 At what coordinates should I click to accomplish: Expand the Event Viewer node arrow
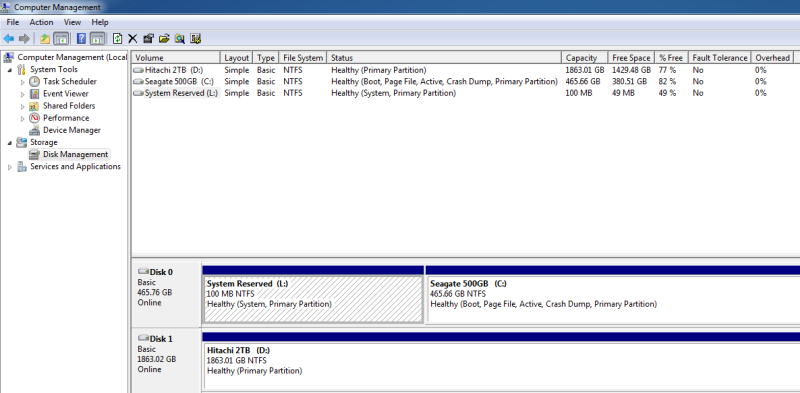22,94
